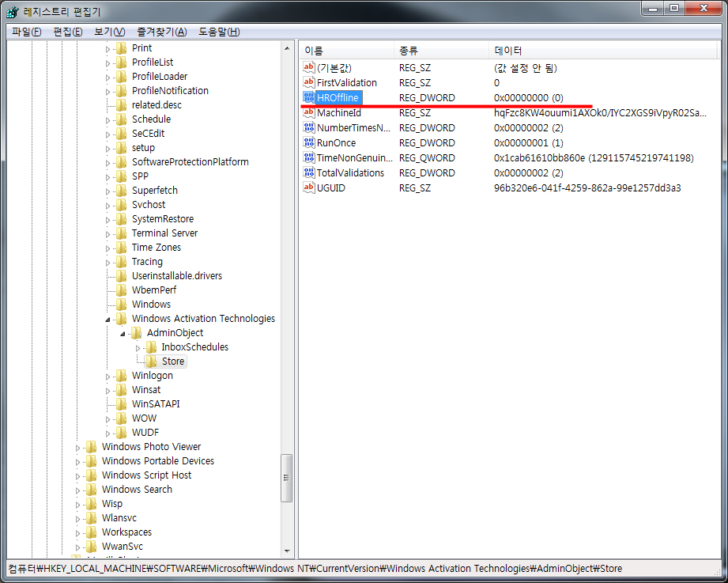Click the TotalValidations DWORD icon
The height and width of the screenshot is (583, 728).
[309, 172]
